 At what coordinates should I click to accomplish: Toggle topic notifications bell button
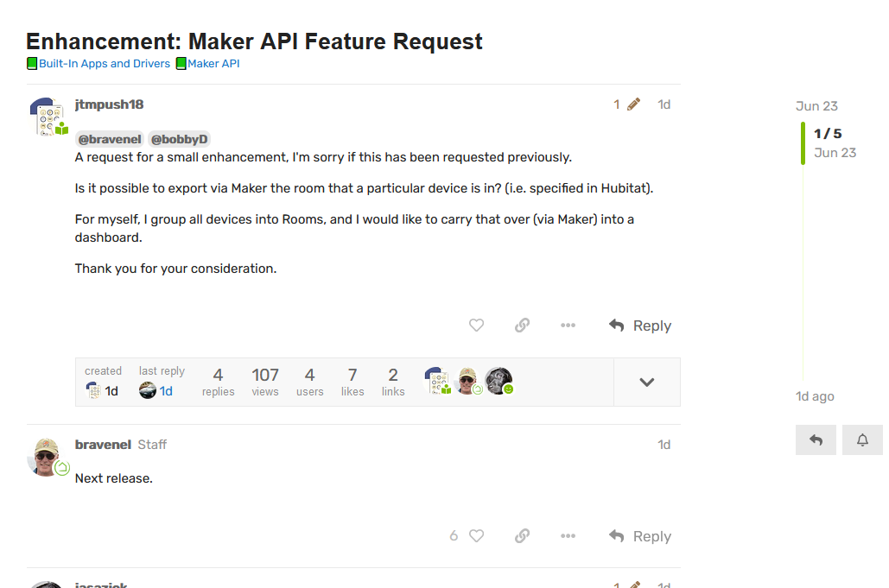pos(862,439)
